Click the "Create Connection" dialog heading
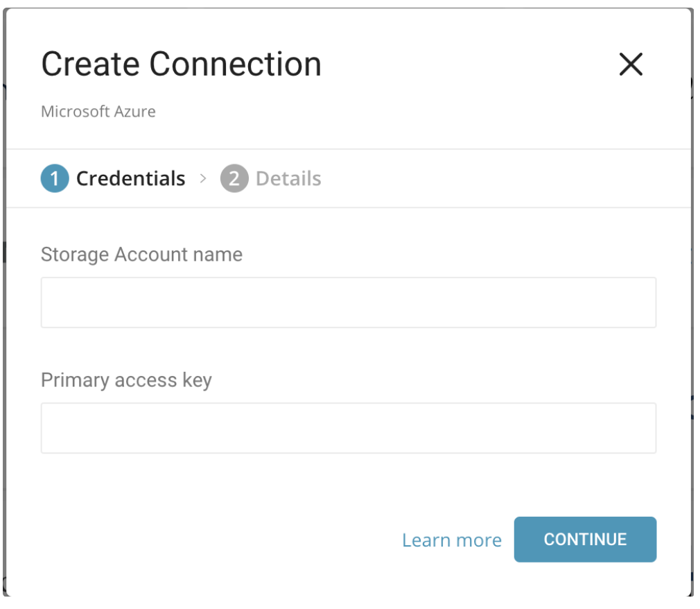This screenshot has height=609, width=700. pyautogui.click(x=181, y=65)
